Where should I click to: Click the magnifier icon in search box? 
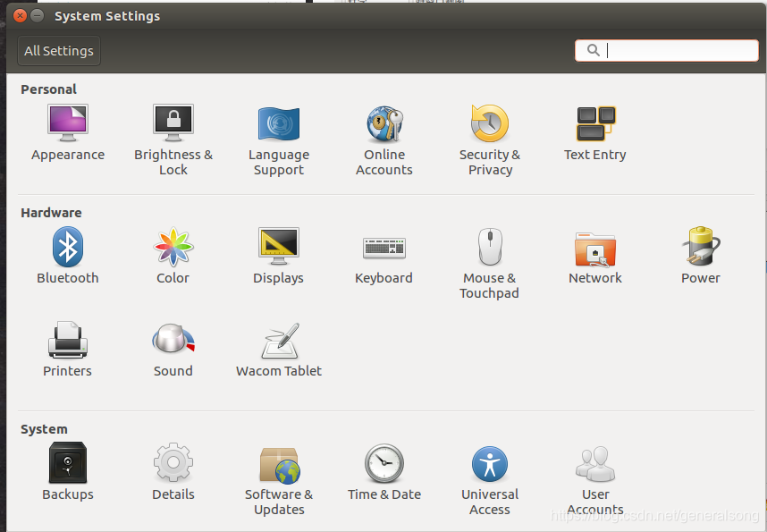[x=594, y=50]
